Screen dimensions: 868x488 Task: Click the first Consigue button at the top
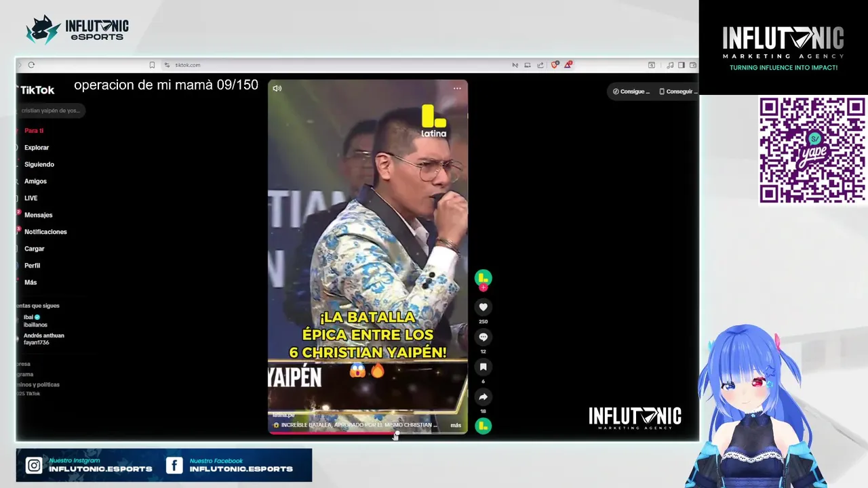pos(631,91)
